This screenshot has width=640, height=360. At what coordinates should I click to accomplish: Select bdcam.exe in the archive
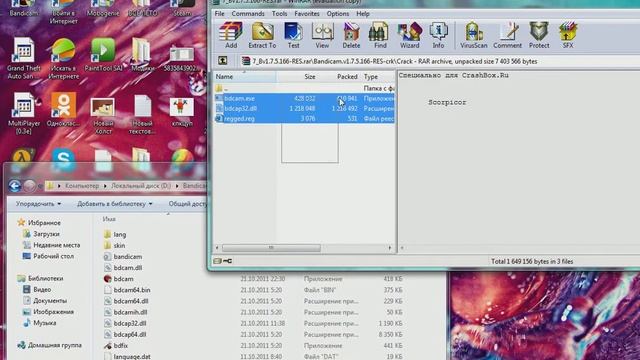(x=304, y=98)
